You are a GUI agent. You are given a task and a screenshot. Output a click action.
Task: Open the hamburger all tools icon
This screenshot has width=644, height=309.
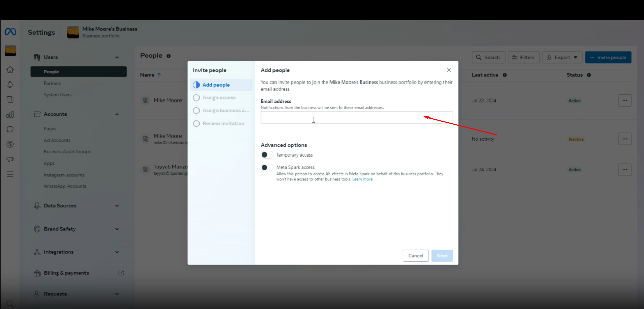tap(10, 174)
